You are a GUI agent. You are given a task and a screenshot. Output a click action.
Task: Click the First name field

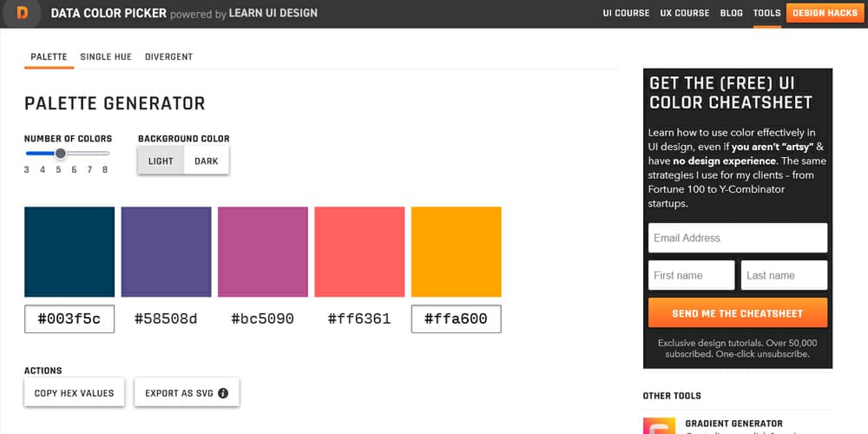692,275
